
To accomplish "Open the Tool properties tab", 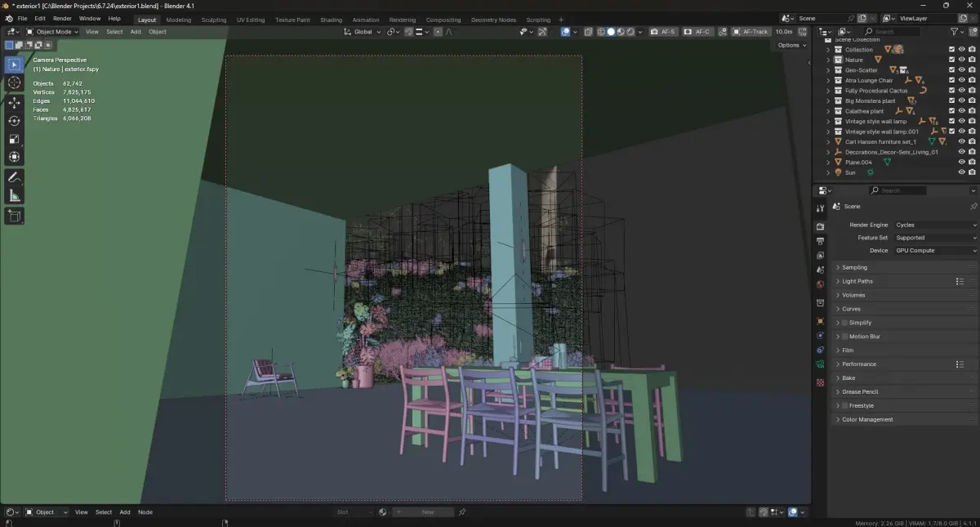I will point(821,209).
